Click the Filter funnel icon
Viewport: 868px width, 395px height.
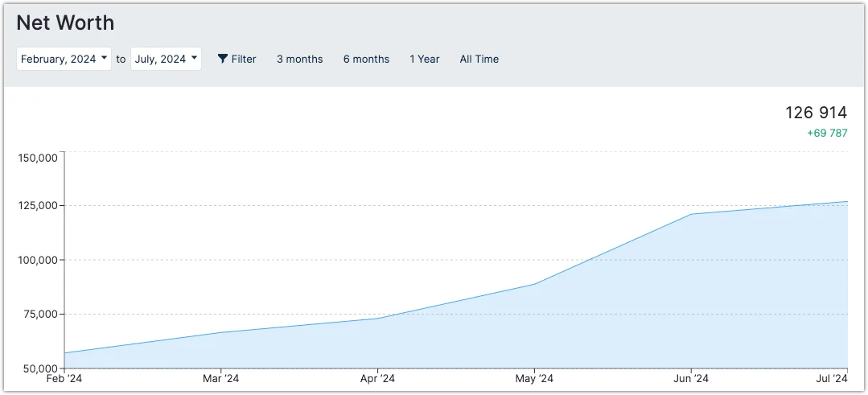point(224,59)
